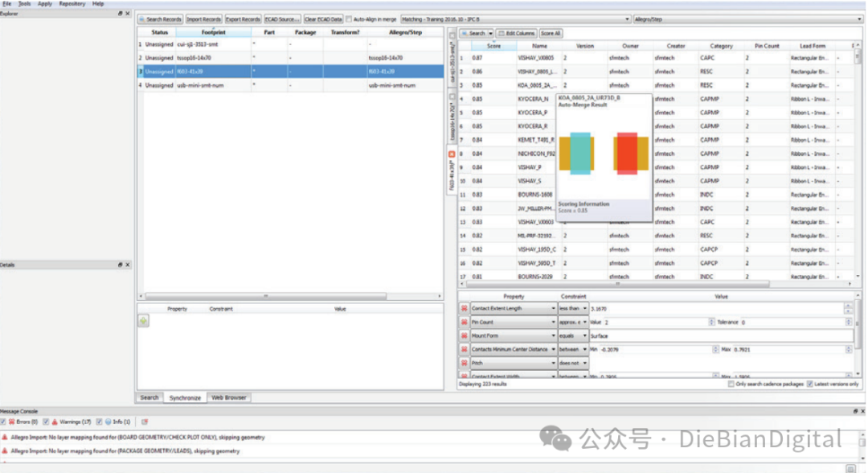The width and height of the screenshot is (868, 473).
Task: Click Import Records button
Action: (203, 19)
